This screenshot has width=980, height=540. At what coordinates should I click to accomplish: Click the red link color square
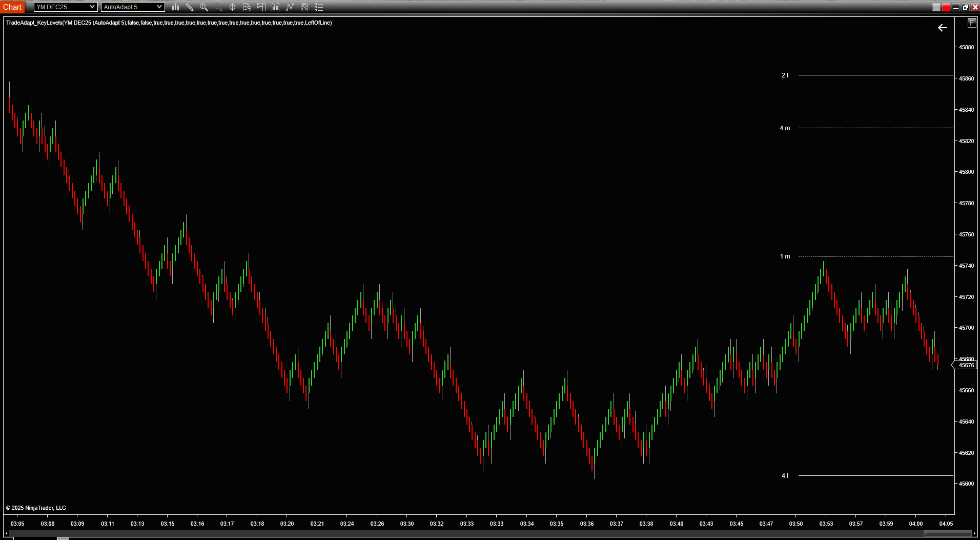(x=946, y=7)
